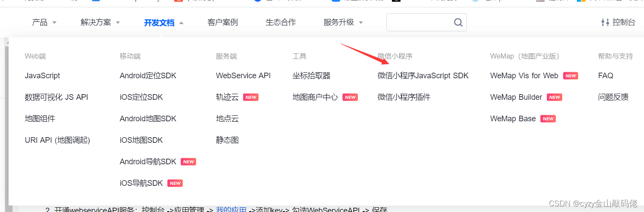Open WeMap Base page
This screenshot has width=644, height=212.
pyautogui.click(x=513, y=119)
